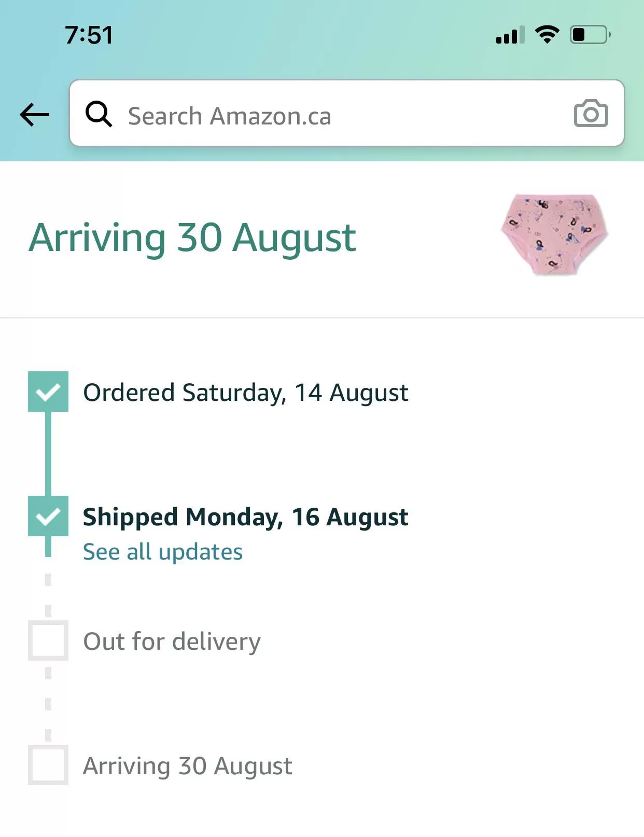Tap the Shipped Monday checked box

coord(48,516)
